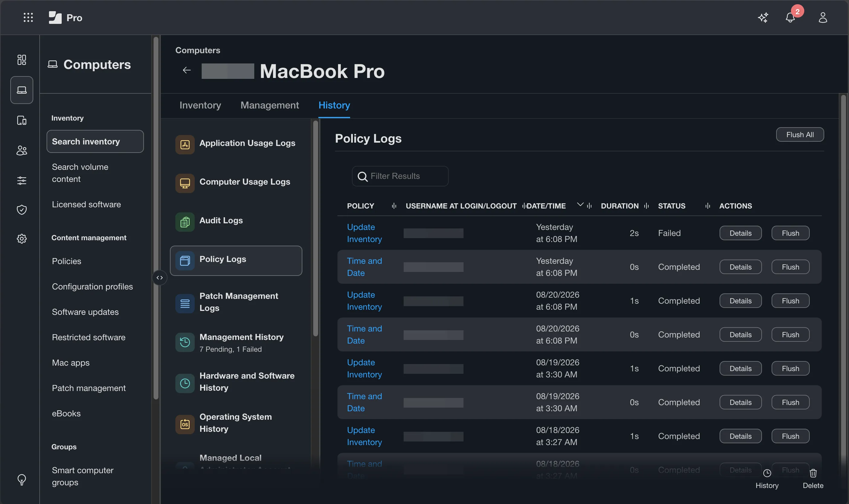Select Policy Logs in history list
849x504 pixels.
tap(236, 261)
